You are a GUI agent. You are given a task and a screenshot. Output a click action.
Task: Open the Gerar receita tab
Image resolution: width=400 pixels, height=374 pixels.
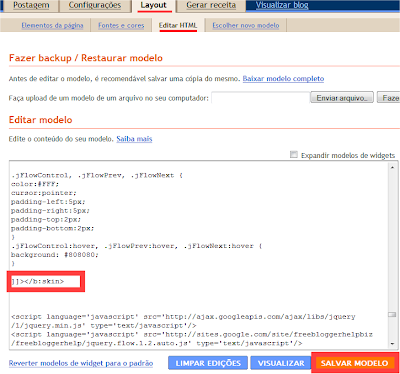point(211,6)
